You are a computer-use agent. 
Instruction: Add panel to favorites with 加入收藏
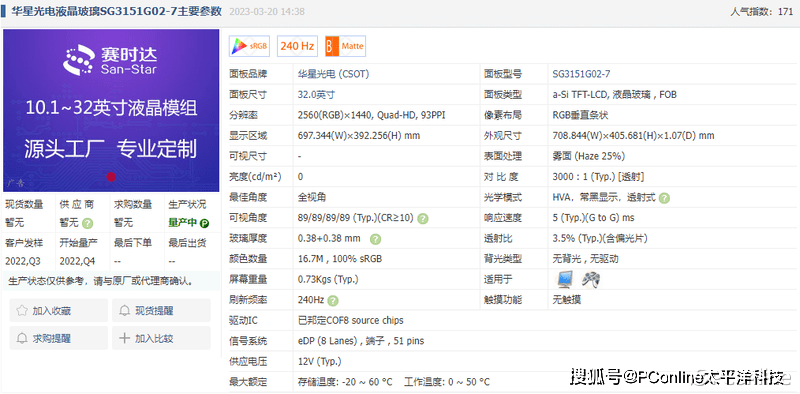pos(59,310)
